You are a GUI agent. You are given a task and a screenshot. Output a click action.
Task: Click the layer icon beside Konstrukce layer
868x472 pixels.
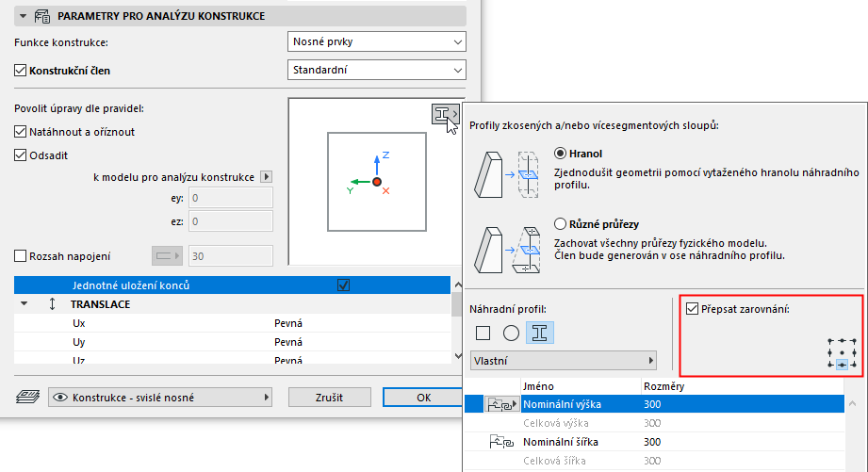click(x=28, y=397)
